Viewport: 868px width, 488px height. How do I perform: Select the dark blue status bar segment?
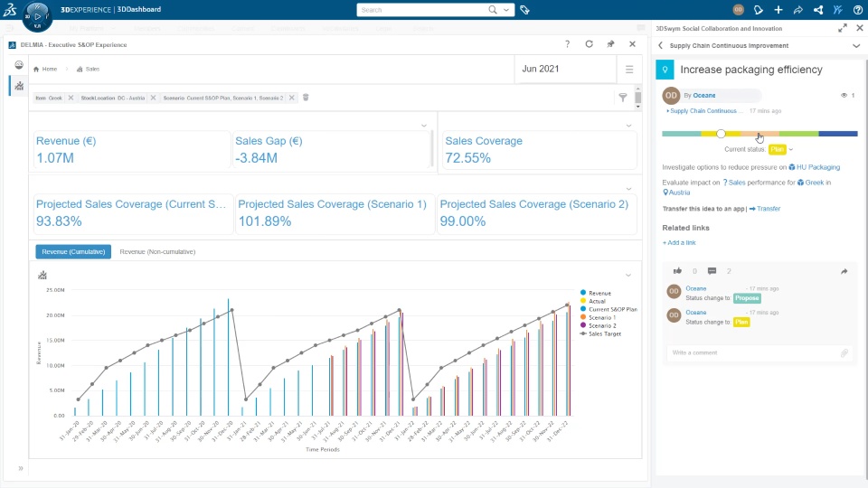pyautogui.click(x=838, y=134)
